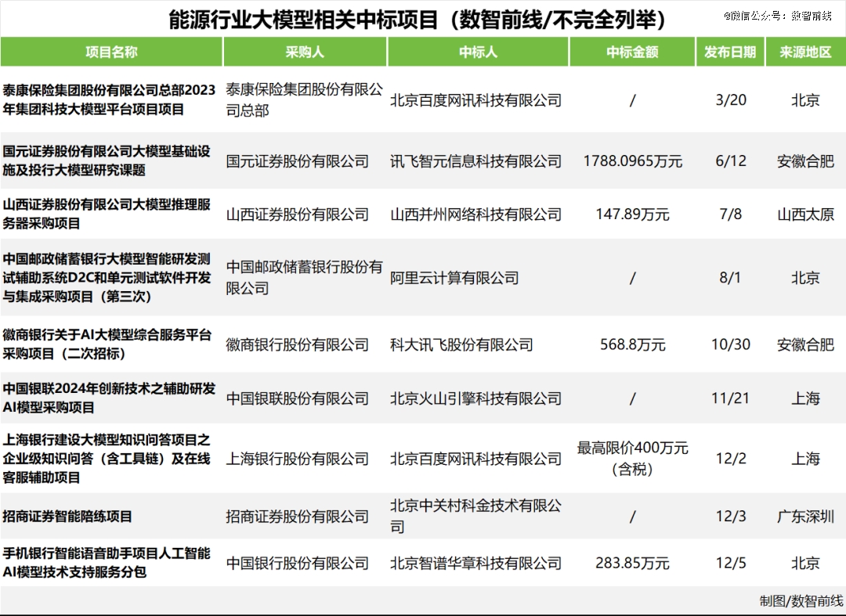
Task: Click purchaser 国元证券股份有限公司
Action: coord(298,161)
